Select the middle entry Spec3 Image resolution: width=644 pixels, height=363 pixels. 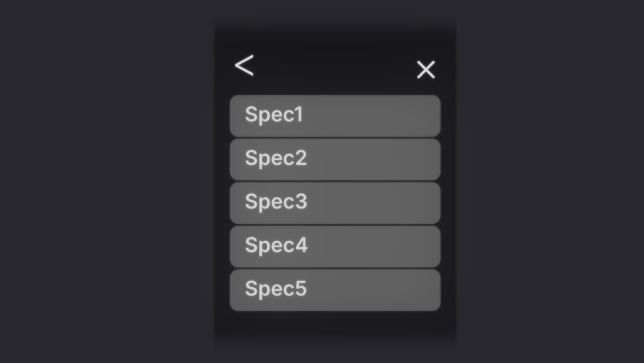(335, 203)
